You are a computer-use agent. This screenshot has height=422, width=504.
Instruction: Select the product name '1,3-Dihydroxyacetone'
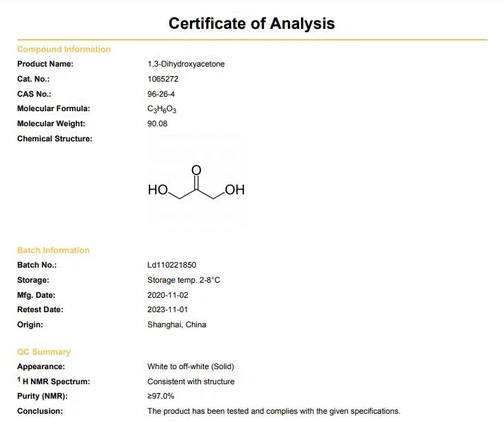(186, 64)
